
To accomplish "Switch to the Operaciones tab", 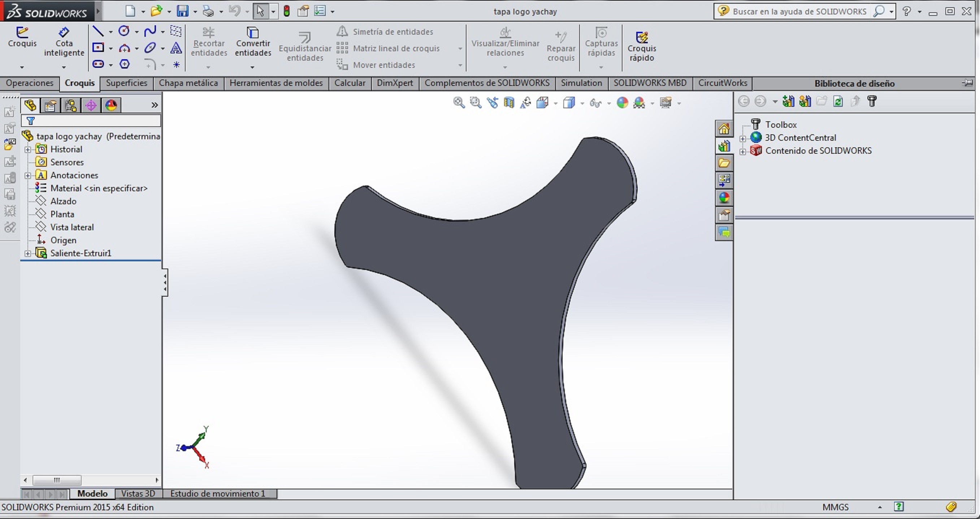I will tap(30, 83).
